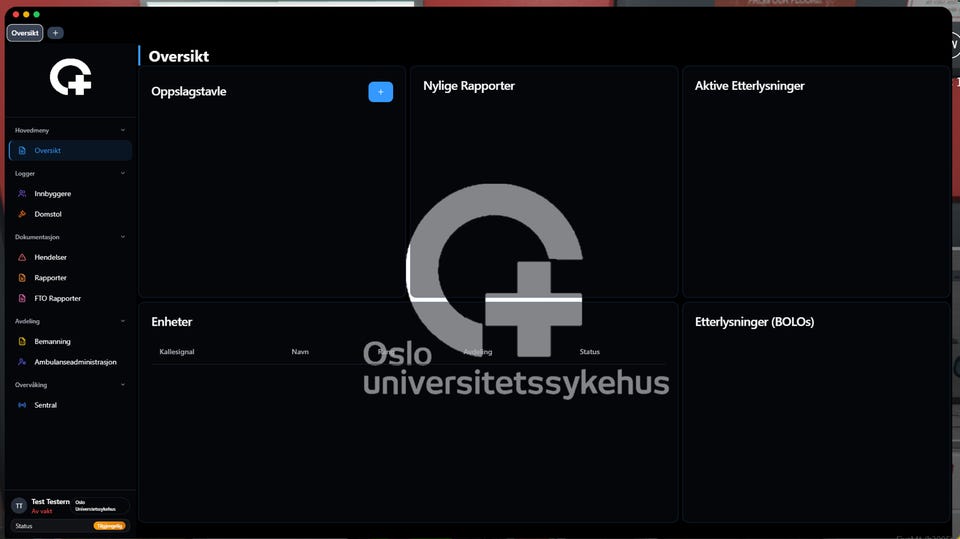Screen dimensions: 960x539
Task: Click the Domstol gavel icon
Action: pyautogui.click(x=22, y=214)
